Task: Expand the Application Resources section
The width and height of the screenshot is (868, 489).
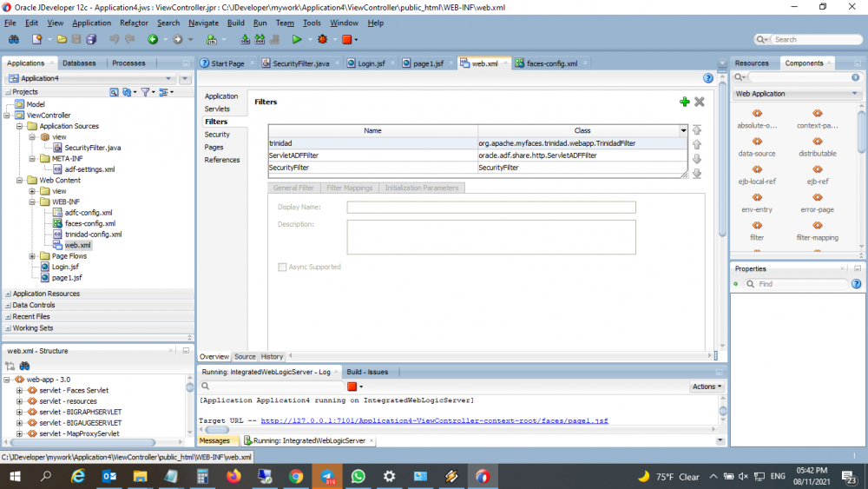Action: pos(8,294)
